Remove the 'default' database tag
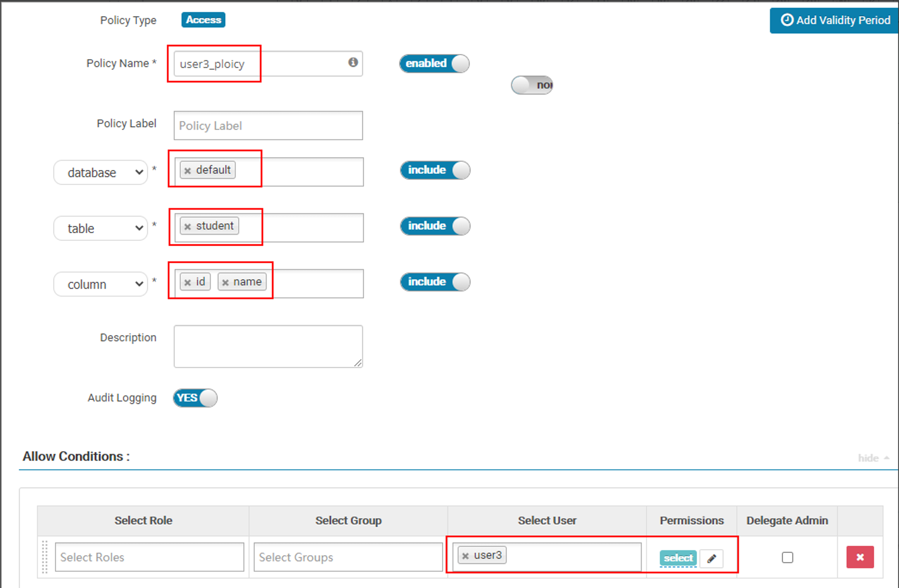 188,171
